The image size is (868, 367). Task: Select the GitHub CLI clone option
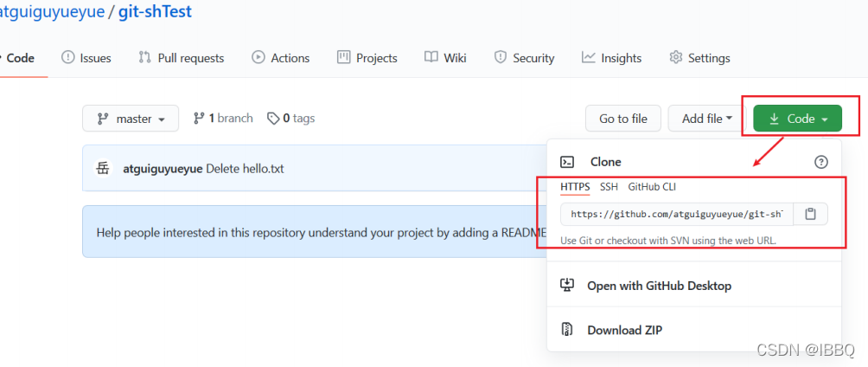pyautogui.click(x=652, y=187)
